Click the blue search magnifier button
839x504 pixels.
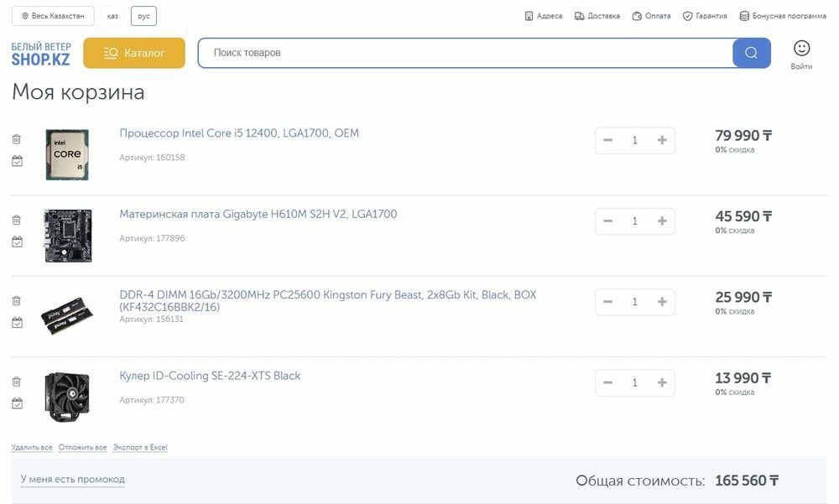pos(751,53)
